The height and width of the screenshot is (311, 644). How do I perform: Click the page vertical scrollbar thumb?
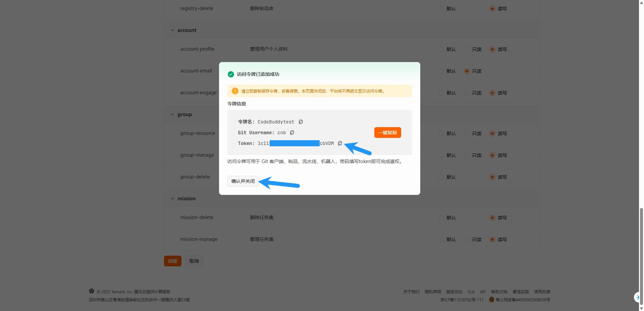[641, 255]
